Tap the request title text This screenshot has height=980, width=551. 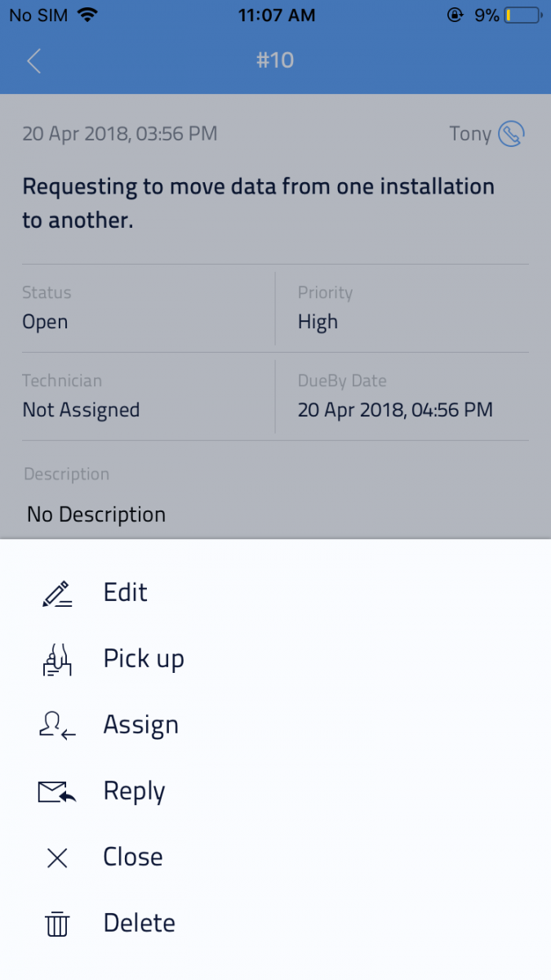tap(258, 203)
